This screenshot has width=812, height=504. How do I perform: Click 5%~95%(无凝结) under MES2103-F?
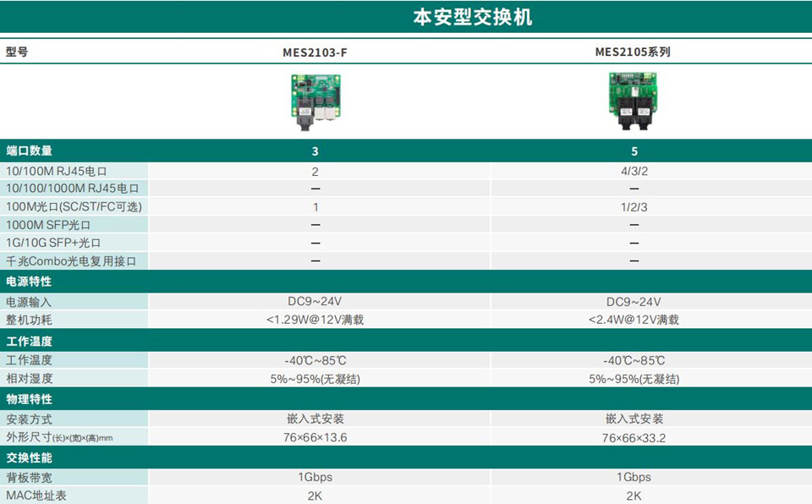(315, 379)
